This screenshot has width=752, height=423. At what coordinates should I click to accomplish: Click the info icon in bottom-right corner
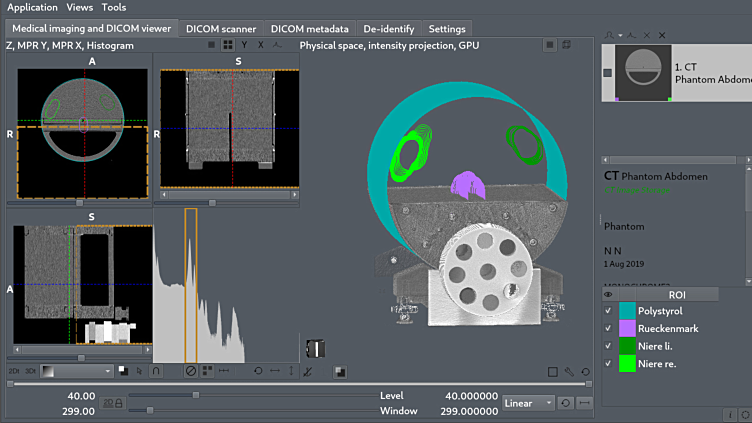click(728, 414)
